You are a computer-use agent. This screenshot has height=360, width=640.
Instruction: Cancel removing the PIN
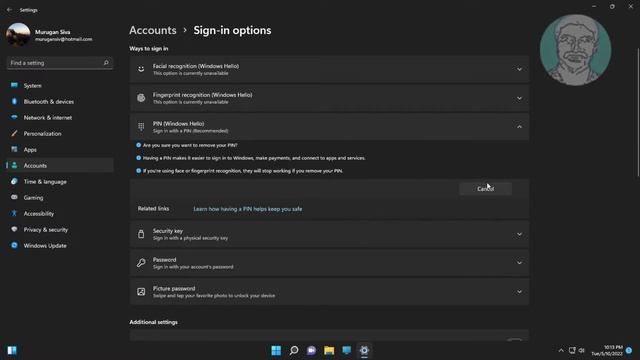coord(485,189)
